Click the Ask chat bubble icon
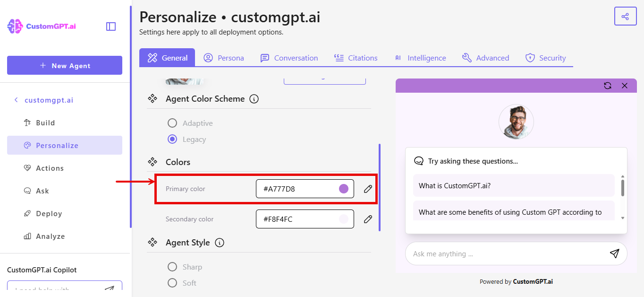Image resolution: width=644 pixels, height=297 pixels. [27, 191]
